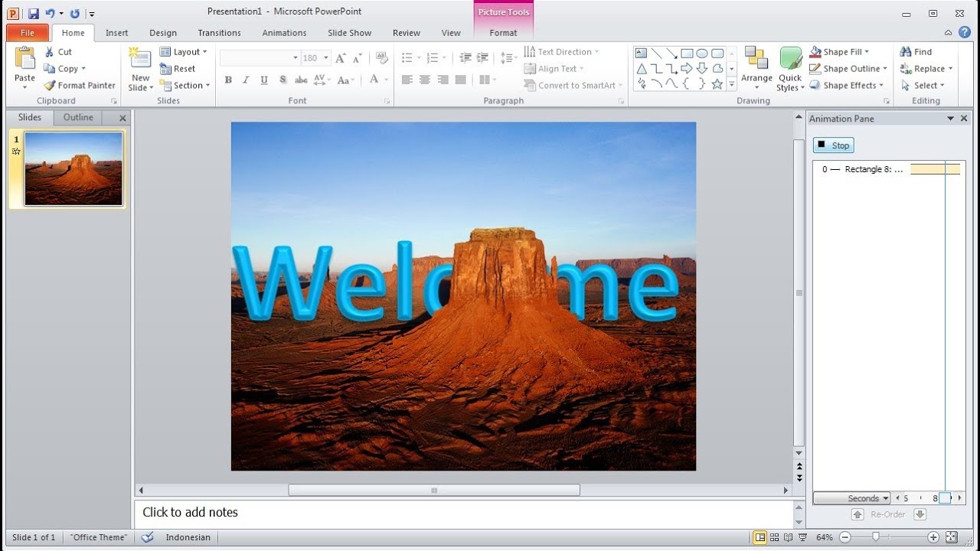980x551 pixels.
Task: Open the Seconds timeline dropdown
Action: point(852,498)
